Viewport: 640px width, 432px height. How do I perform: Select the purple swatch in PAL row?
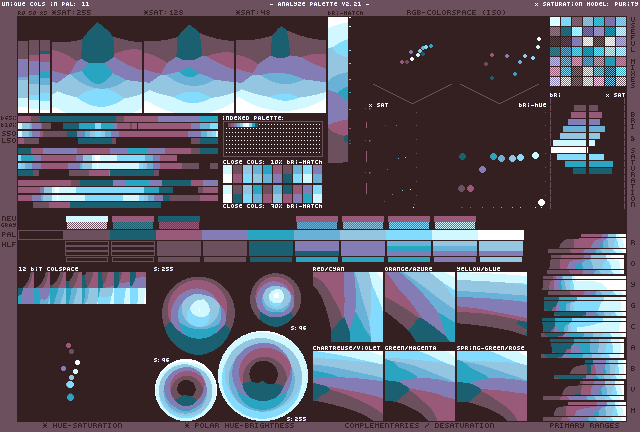225,235
